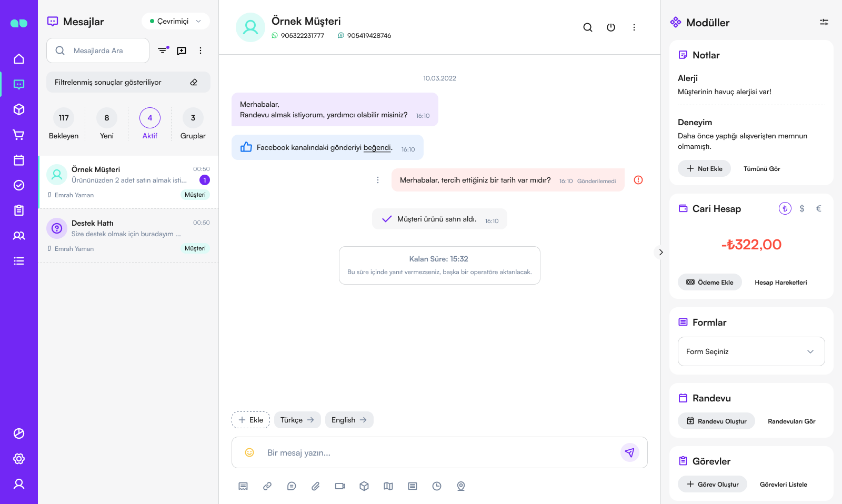The height and width of the screenshot is (504, 842).
Task: Click the Randevu Oluştur button
Action: coord(716,421)
